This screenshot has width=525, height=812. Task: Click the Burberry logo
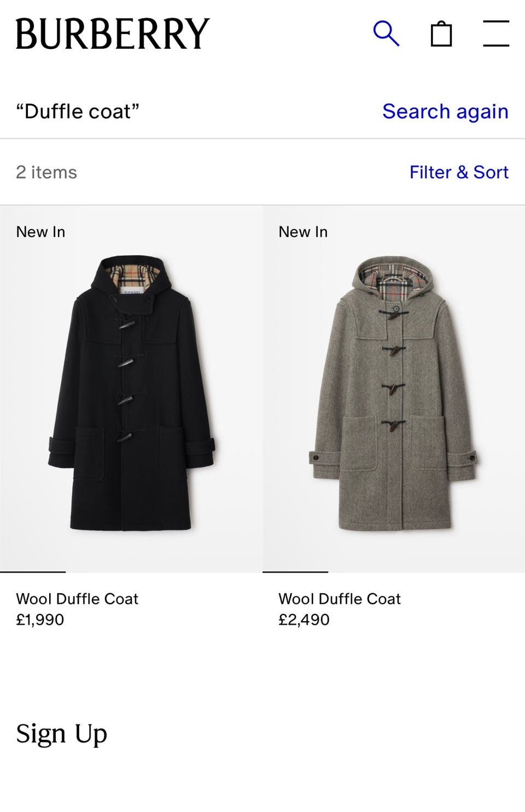point(112,34)
